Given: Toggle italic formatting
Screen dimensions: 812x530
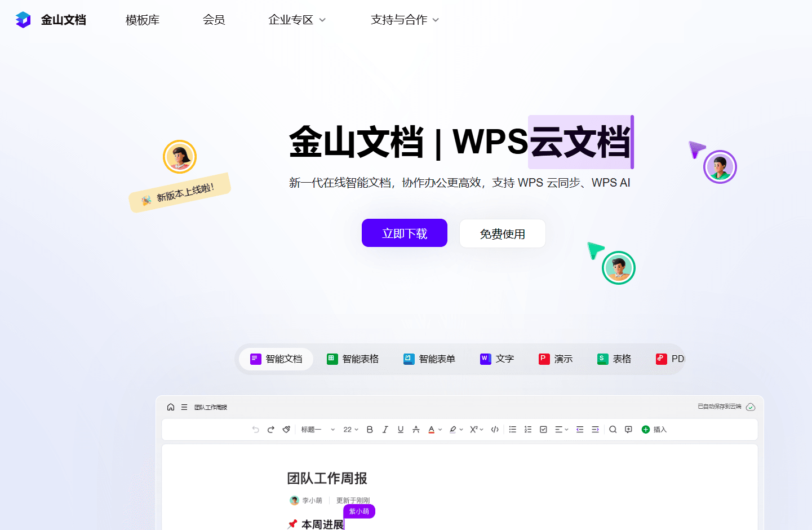Looking at the screenshot, I should (385, 430).
